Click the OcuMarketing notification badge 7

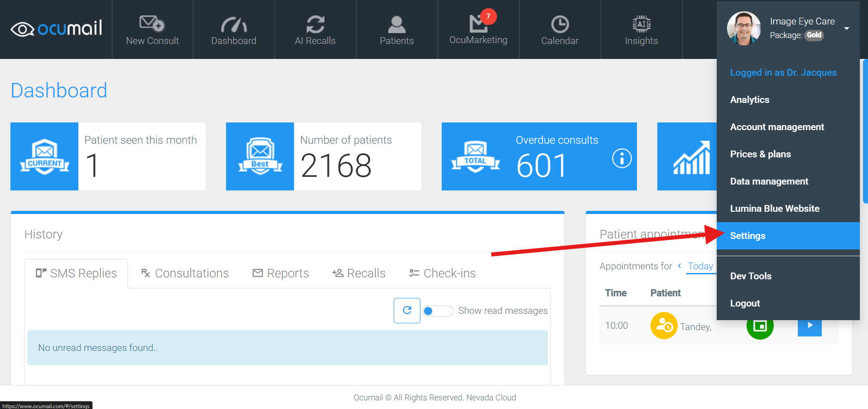488,16
